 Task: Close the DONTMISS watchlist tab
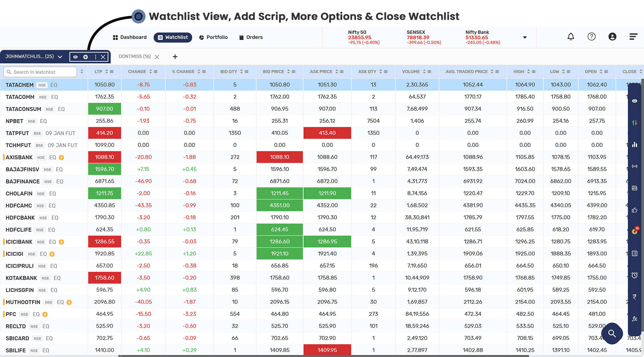pos(157,57)
